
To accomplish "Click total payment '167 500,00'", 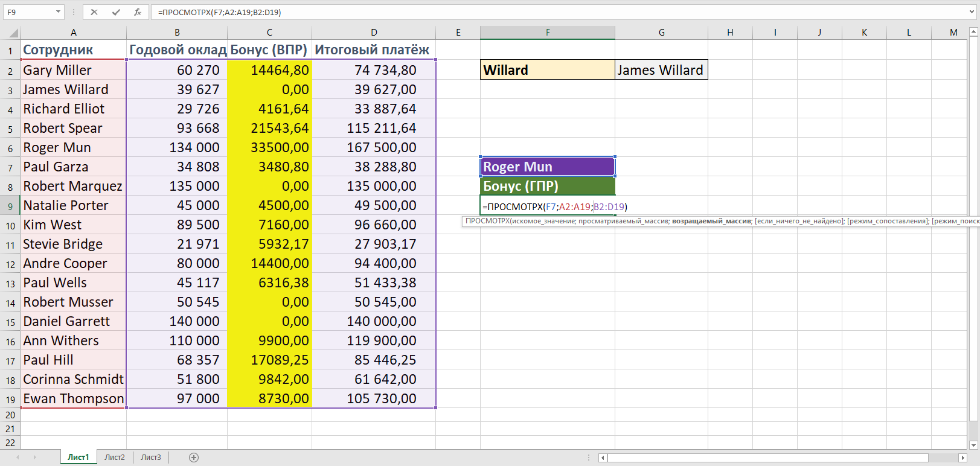I will pyautogui.click(x=374, y=147).
